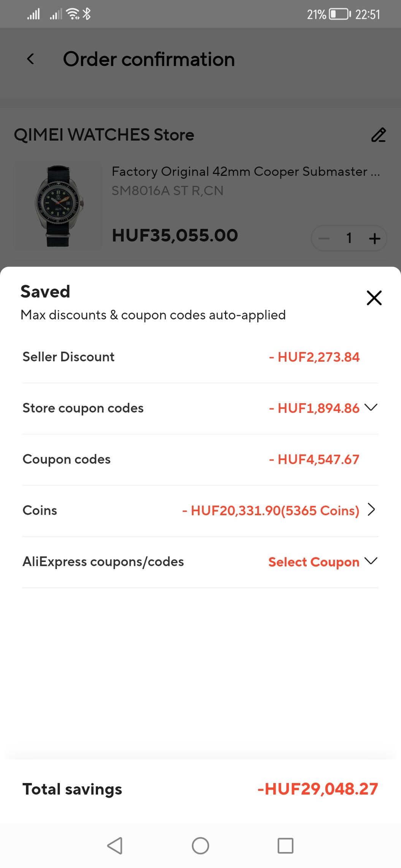Open the watch product thumbnail

point(58,206)
